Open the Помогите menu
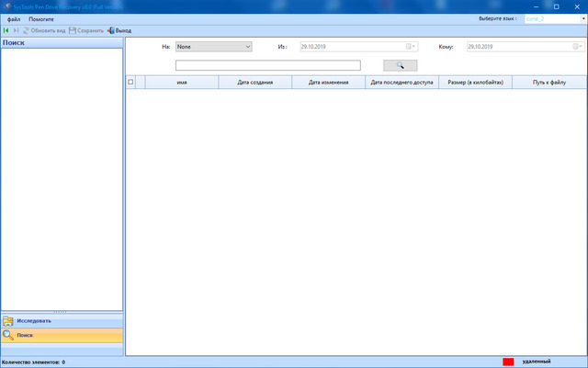 click(x=41, y=18)
